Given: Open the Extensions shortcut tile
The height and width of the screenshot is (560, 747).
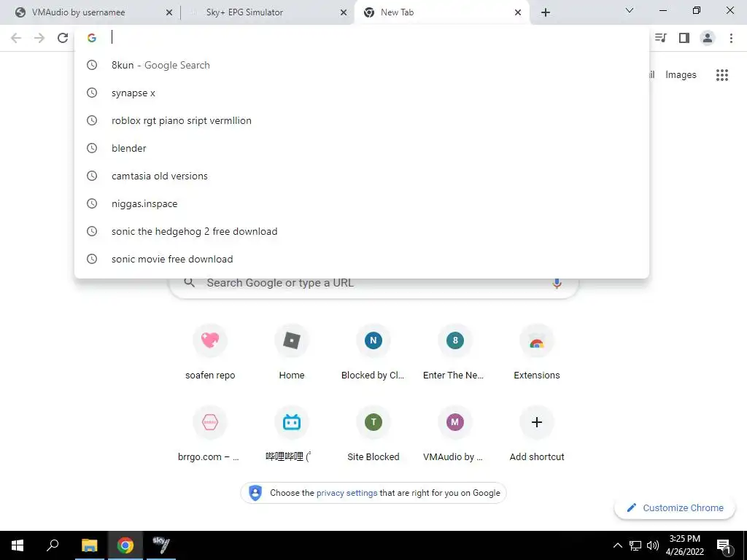Looking at the screenshot, I should click(x=536, y=352).
